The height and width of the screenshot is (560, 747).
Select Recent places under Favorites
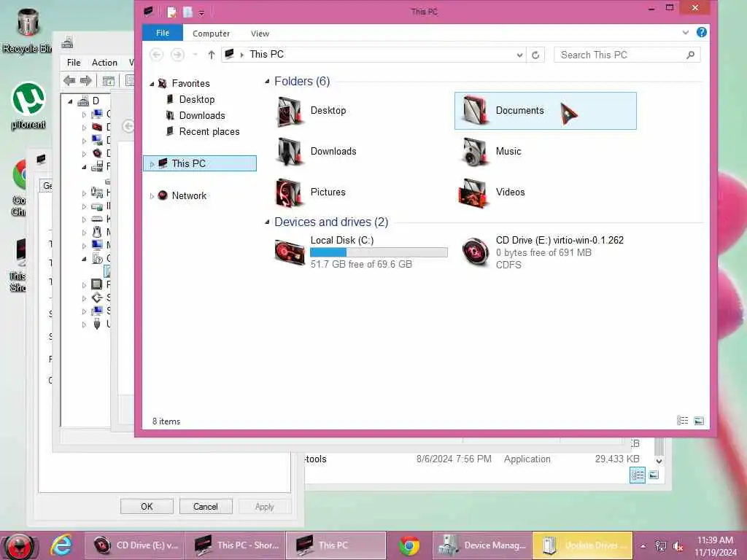(x=203, y=132)
